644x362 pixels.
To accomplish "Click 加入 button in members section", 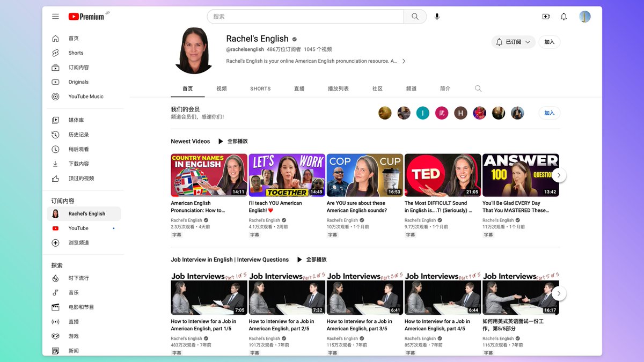I will (x=549, y=113).
